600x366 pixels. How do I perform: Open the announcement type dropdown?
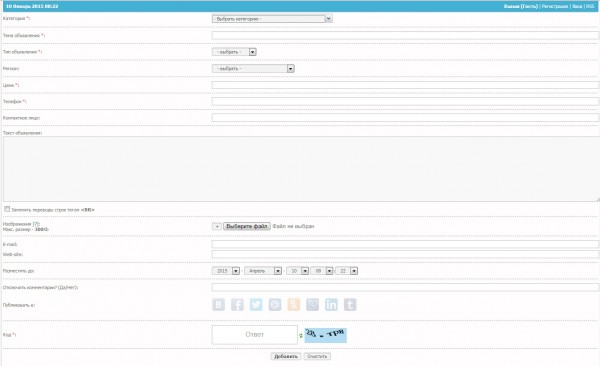(x=234, y=52)
